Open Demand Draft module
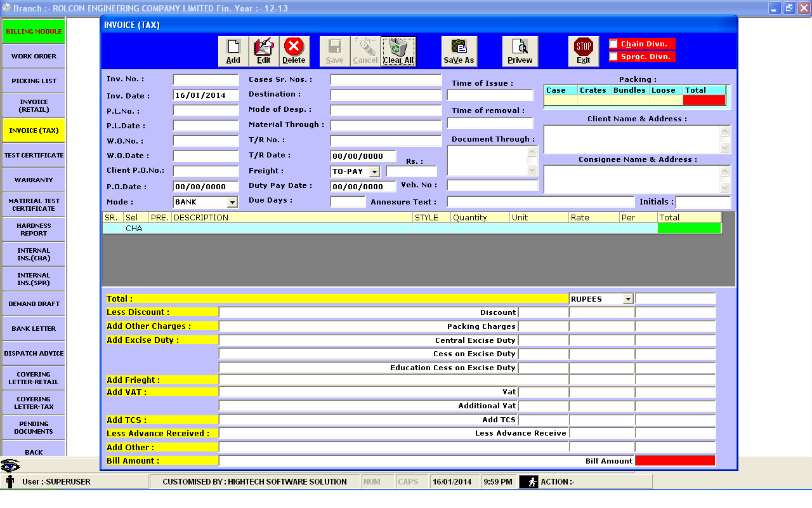This screenshot has width=812, height=508. point(34,304)
